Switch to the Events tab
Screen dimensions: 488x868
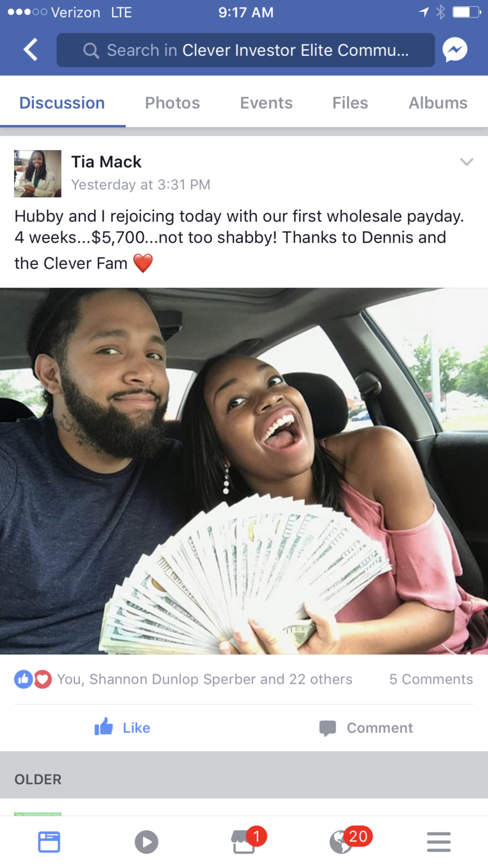coord(266,103)
